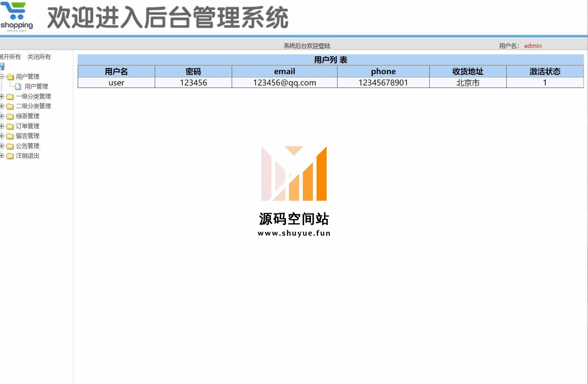Click the 欢迎进入后台管理系统 page heading

pyautogui.click(x=168, y=18)
